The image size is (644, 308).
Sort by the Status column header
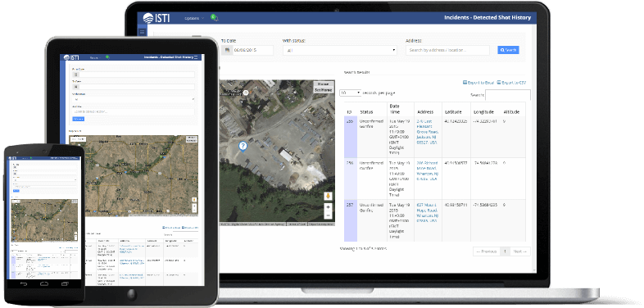coord(366,111)
